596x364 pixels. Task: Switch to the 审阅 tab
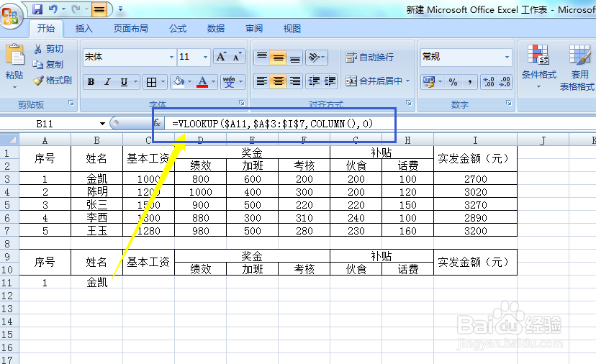pos(254,29)
